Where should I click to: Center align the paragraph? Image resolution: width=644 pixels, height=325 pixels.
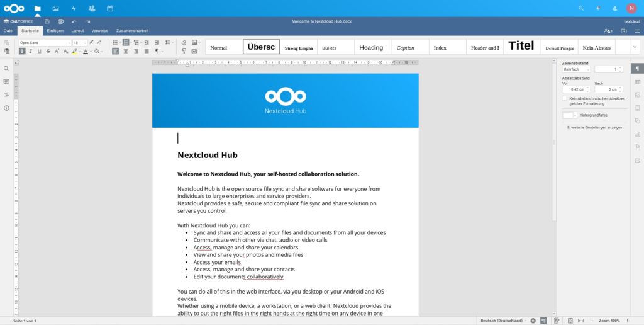126,51
